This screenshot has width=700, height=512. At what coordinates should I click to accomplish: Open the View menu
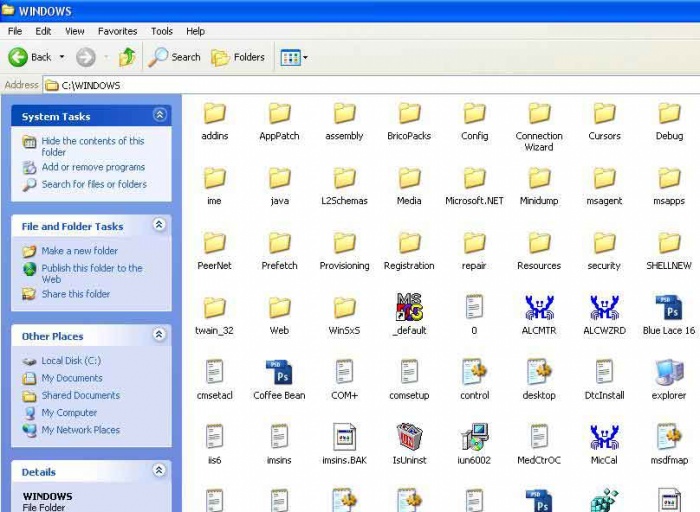click(75, 31)
